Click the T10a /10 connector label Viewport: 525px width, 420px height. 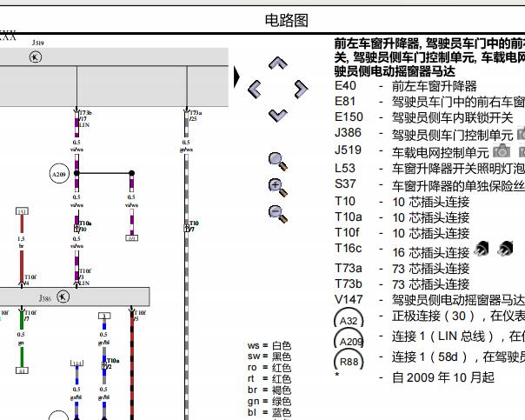(x=84, y=226)
